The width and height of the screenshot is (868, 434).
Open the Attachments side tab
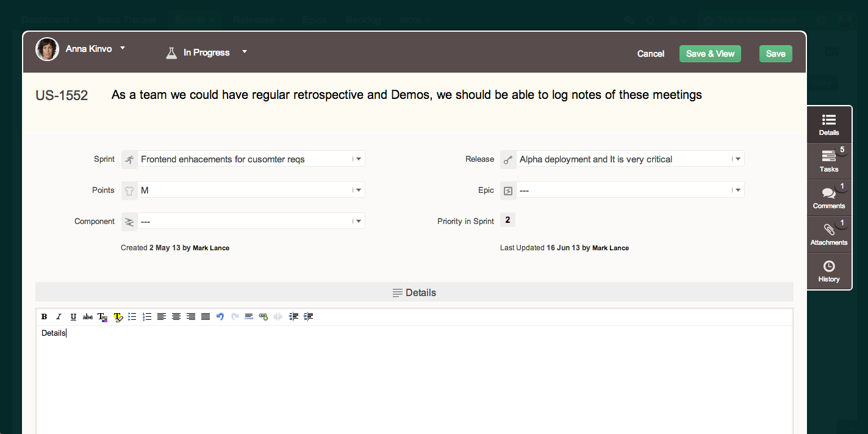[x=829, y=234]
